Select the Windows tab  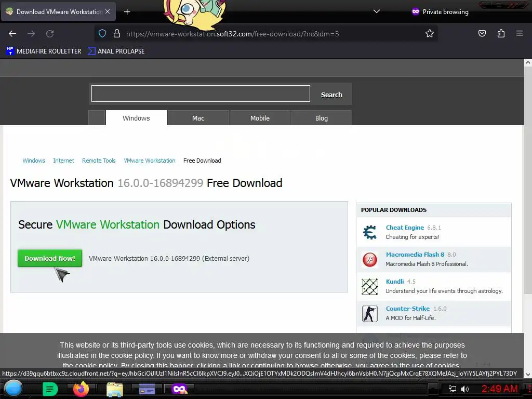point(136,118)
